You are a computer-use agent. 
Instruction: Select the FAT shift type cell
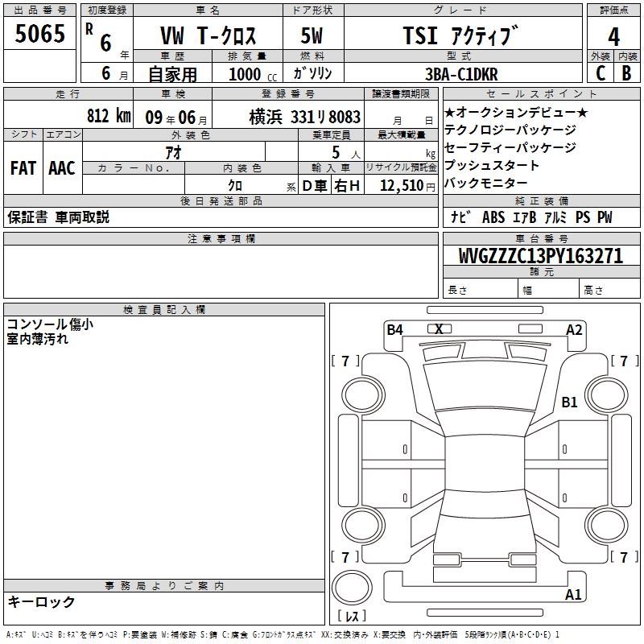click(23, 167)
